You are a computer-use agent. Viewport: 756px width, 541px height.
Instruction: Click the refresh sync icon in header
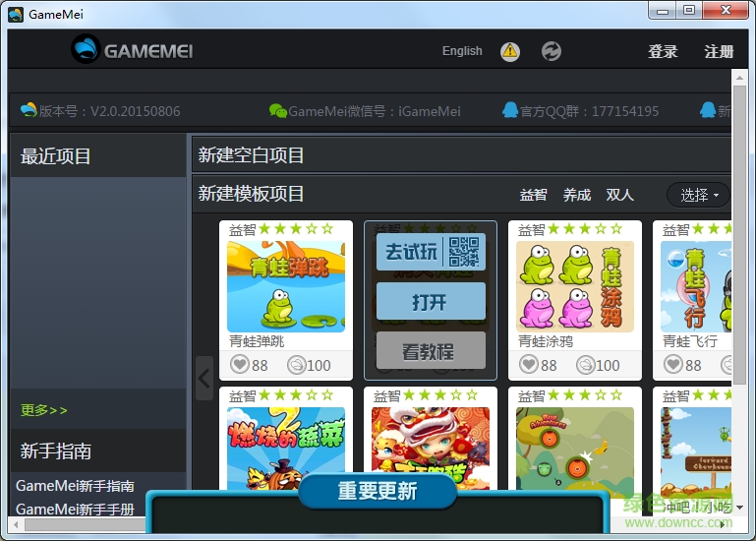click(552, 51)
